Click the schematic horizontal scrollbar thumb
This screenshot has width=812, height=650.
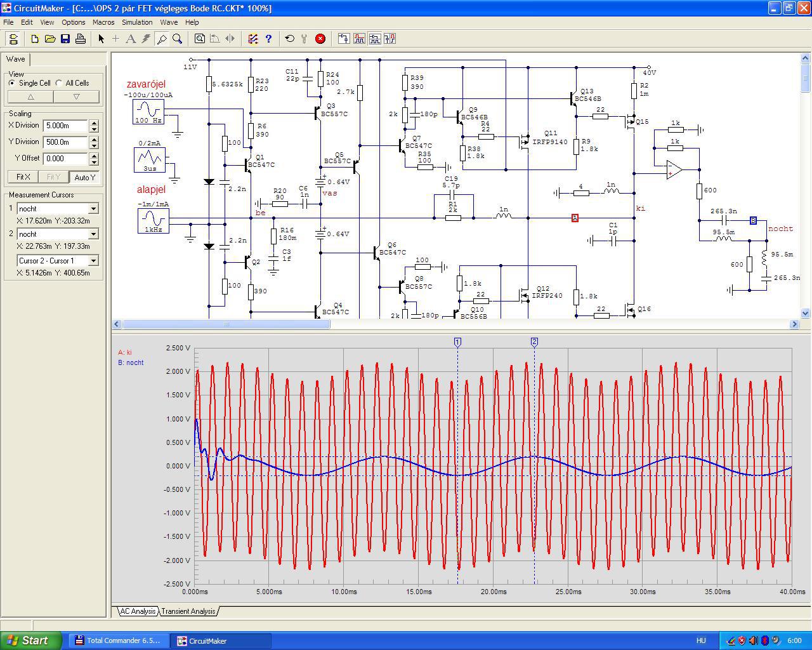point(226,324)
